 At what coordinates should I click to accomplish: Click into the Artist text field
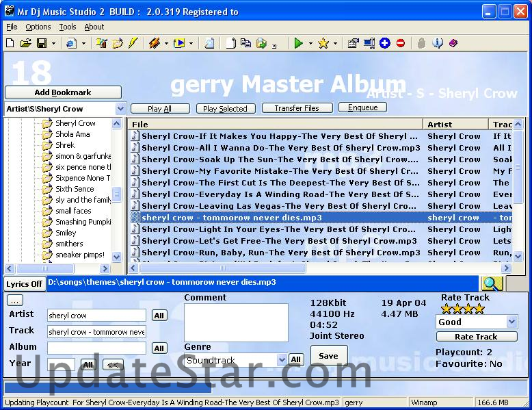96,316
